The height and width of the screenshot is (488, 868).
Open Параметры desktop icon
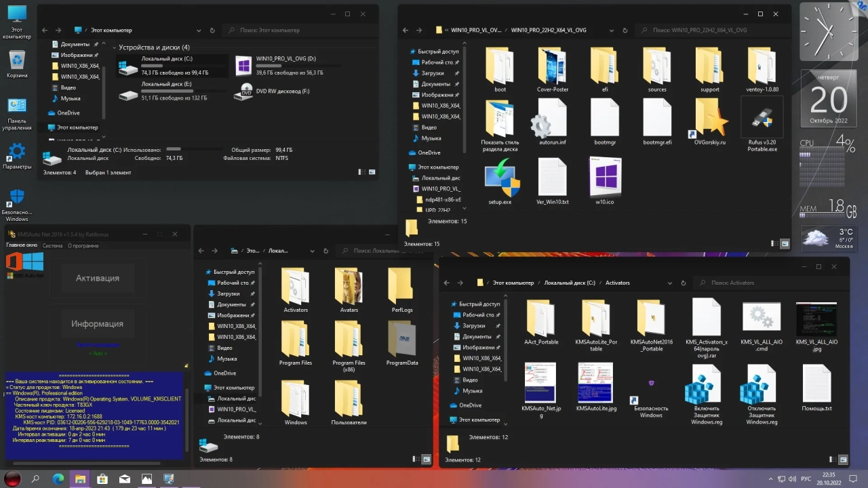(x=17, y=156)
